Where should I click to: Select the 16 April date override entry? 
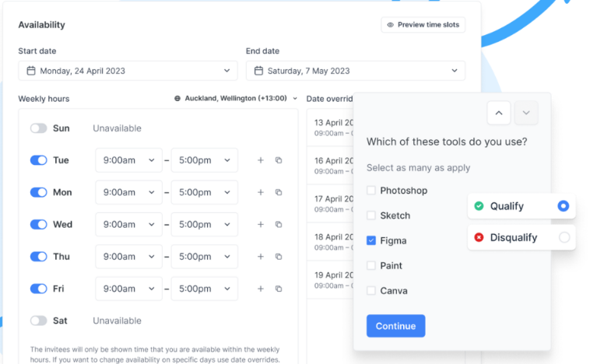[x=330, y=166]
